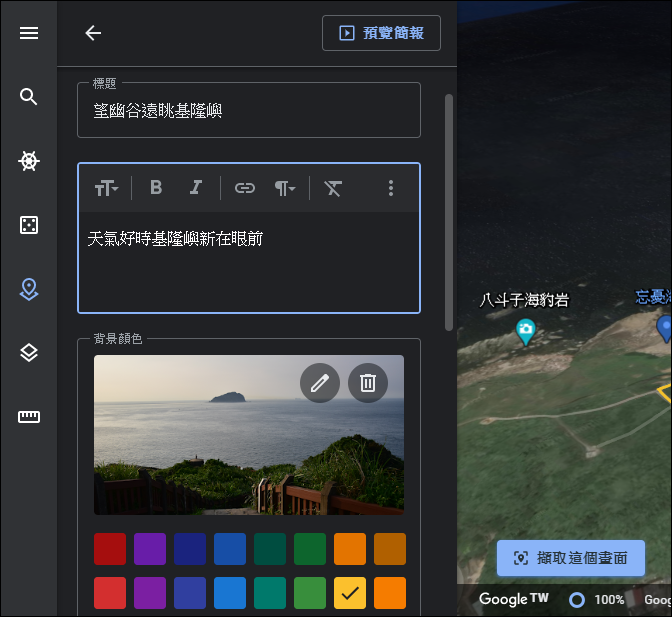Click the blue placemark pin on map
Image resolution: width=672 pixels, height=617 pixels.
(x=664, y=328)
